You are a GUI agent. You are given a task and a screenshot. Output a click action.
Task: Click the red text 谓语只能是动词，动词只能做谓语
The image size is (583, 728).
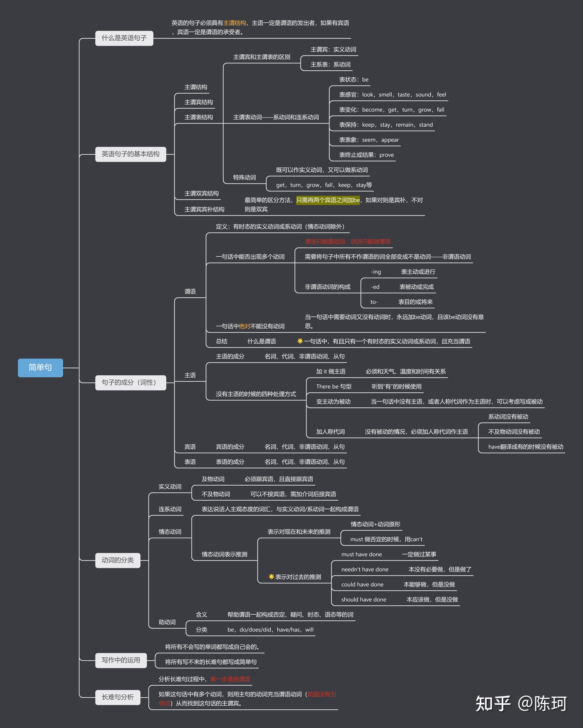pyautogui.click(x=348, y=241)
